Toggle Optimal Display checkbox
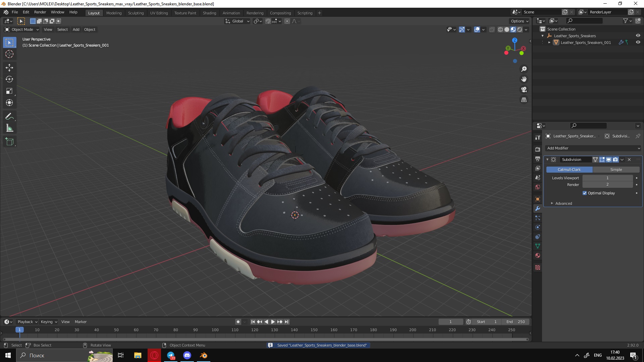This screenshot has height=362, width=644. pyautogui.click(x=585, y=193)
